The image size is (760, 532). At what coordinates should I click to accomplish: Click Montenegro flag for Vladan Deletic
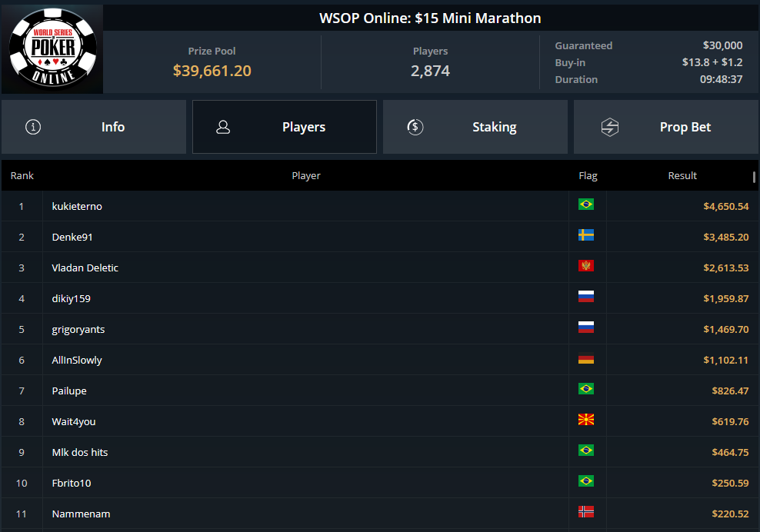pos(586,265)
